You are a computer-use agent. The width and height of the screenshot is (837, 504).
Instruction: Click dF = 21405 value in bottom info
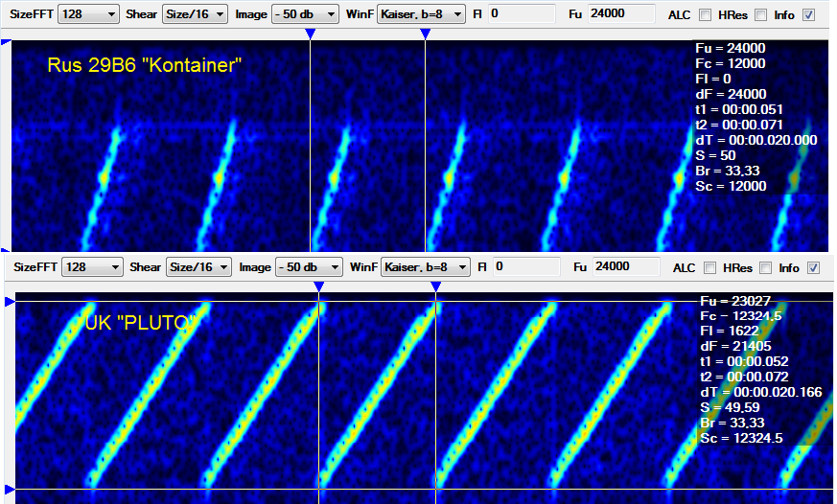[x=735, y=346]
